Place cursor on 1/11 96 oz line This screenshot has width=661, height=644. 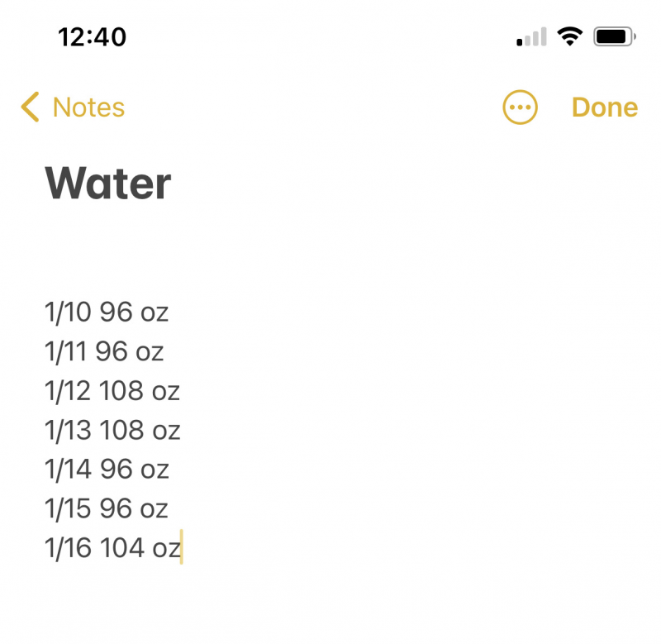pyautogui.click(x=104, y=351)
